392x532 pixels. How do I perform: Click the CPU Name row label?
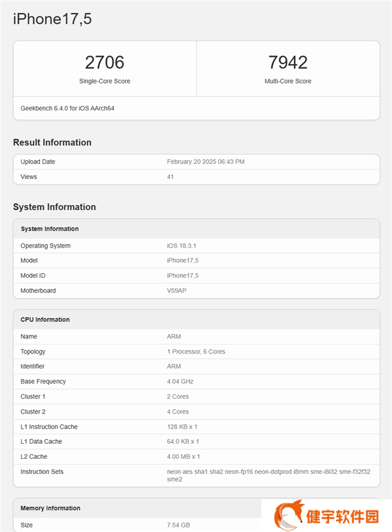(x=29, y=337)
